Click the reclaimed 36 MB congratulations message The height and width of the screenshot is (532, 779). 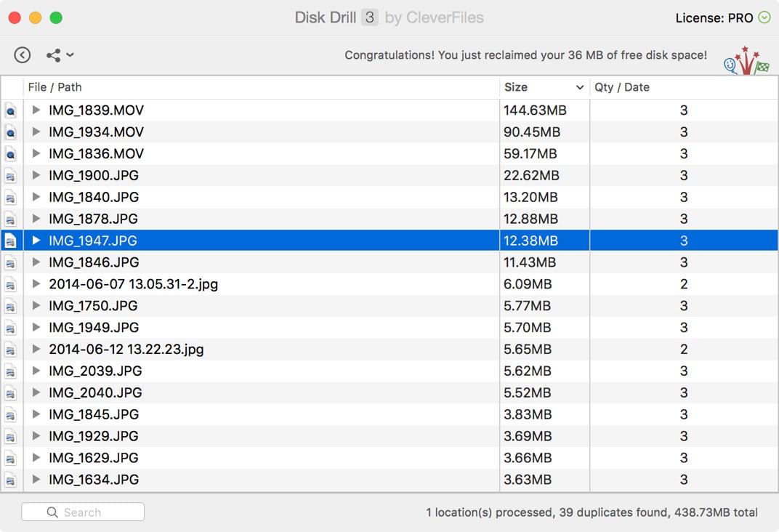(x=525, y=55)
